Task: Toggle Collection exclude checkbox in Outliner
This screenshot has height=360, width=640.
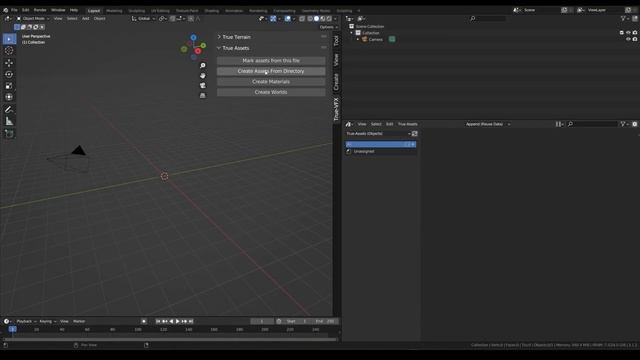Action: point(622,33)
